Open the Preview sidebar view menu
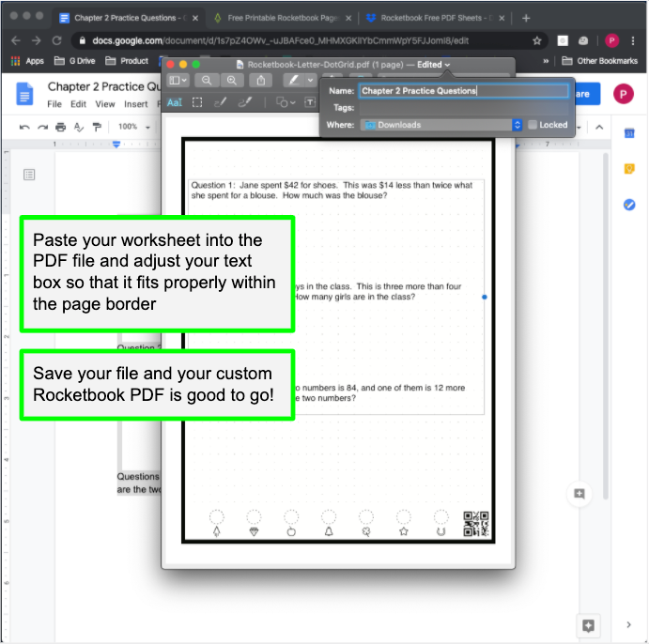 click(178, 80)
